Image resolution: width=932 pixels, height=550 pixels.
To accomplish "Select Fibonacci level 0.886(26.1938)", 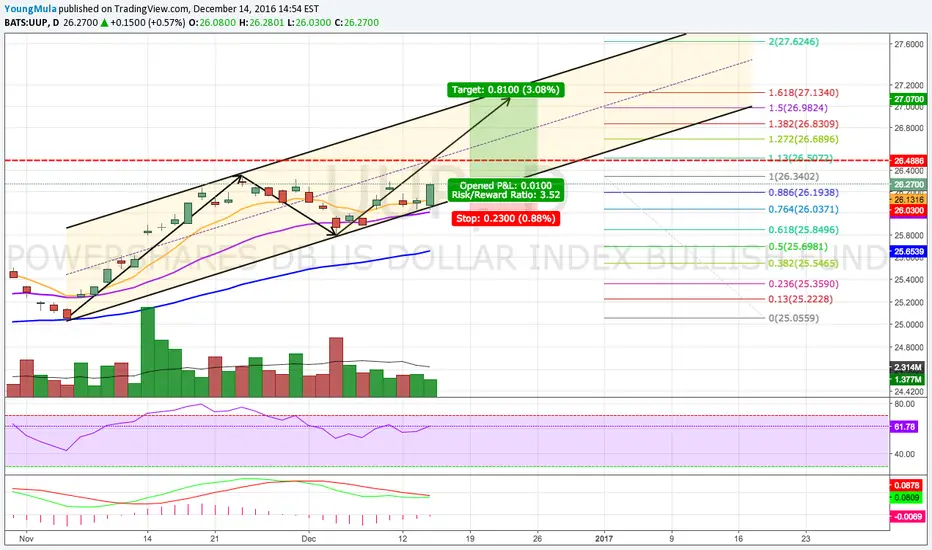I will click(804, 193).
